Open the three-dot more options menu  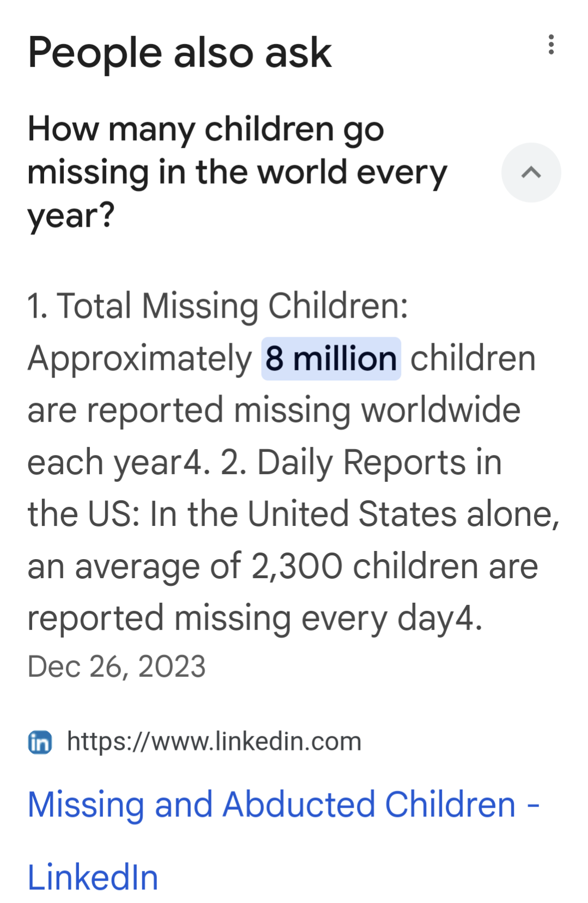551,45
